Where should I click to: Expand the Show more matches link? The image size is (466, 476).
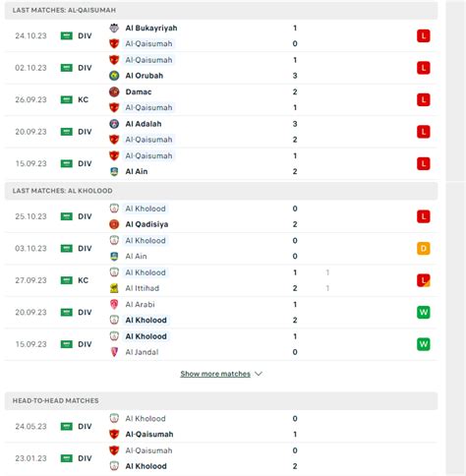pos(215,374)
